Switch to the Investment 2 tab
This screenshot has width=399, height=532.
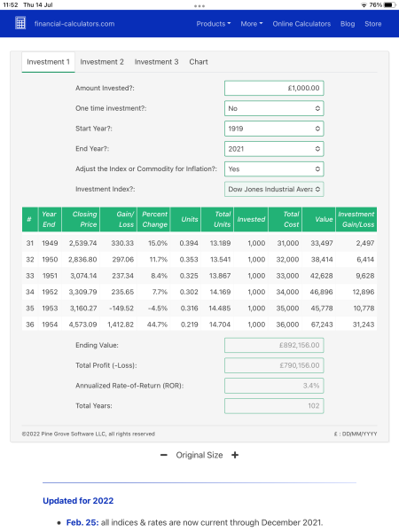(x=102, y=62)
